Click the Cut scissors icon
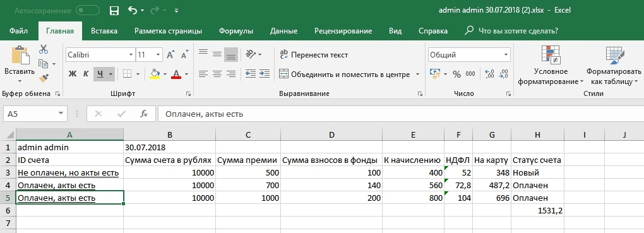 point(44,49)
